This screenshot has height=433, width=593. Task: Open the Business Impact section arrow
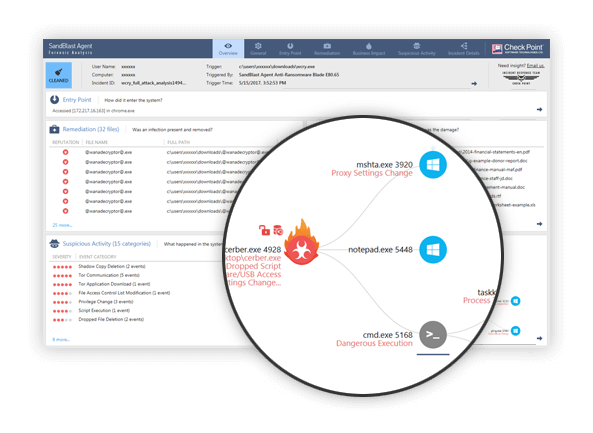(539, 224)
